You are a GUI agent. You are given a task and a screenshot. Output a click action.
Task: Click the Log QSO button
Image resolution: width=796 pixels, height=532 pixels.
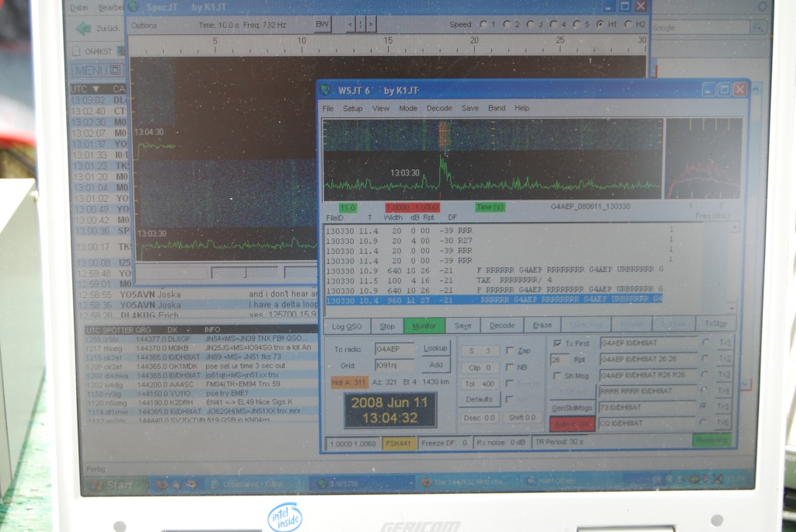coord(347,326)
